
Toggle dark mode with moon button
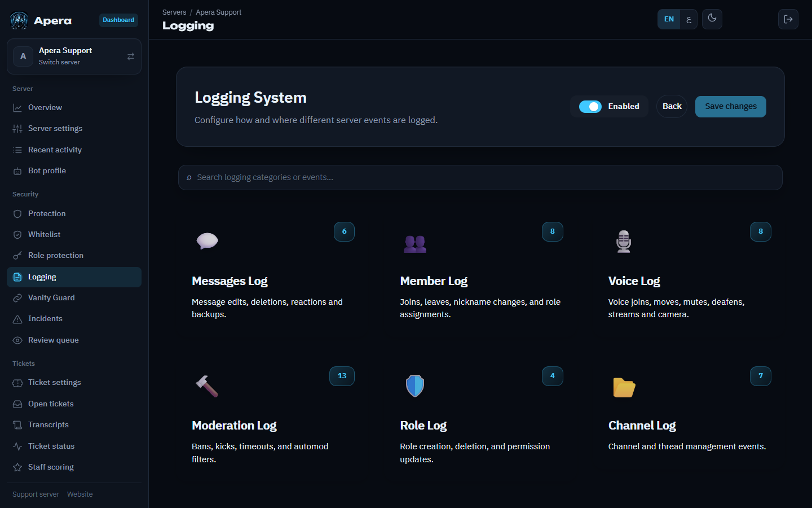click(712, 19)
